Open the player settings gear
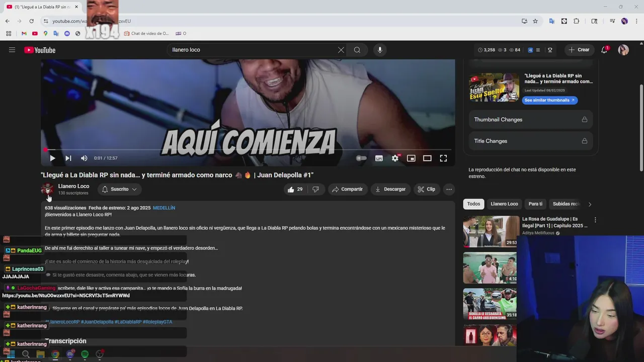This screenshot has height=362, width=644. pyautogui.click(x=395, y=158)
